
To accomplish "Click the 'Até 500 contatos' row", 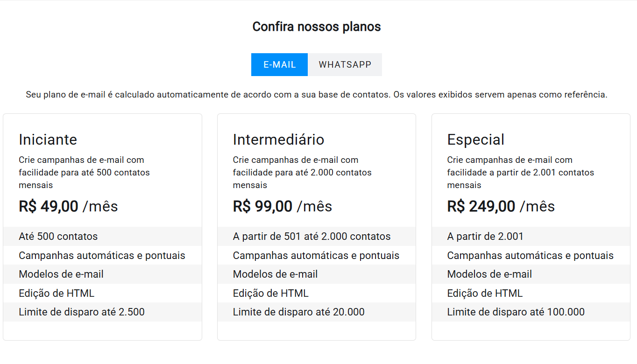I will tap(58, 236).
